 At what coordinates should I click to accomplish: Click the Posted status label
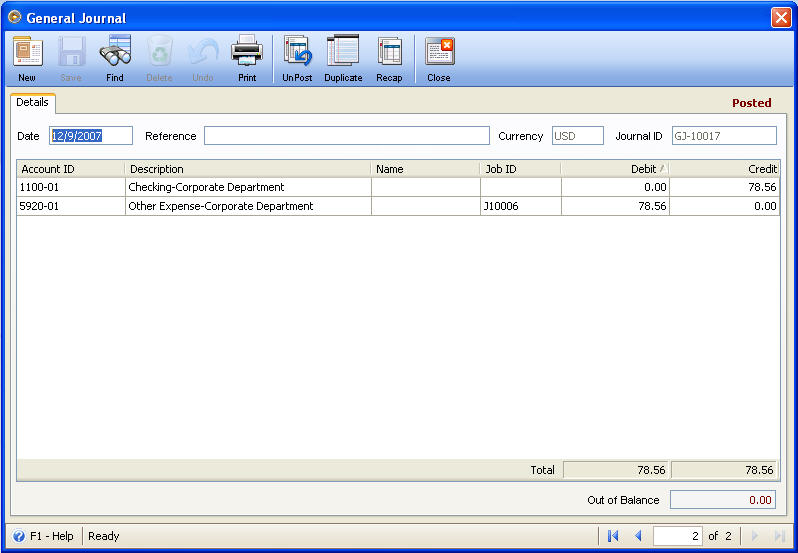[752, 103]
